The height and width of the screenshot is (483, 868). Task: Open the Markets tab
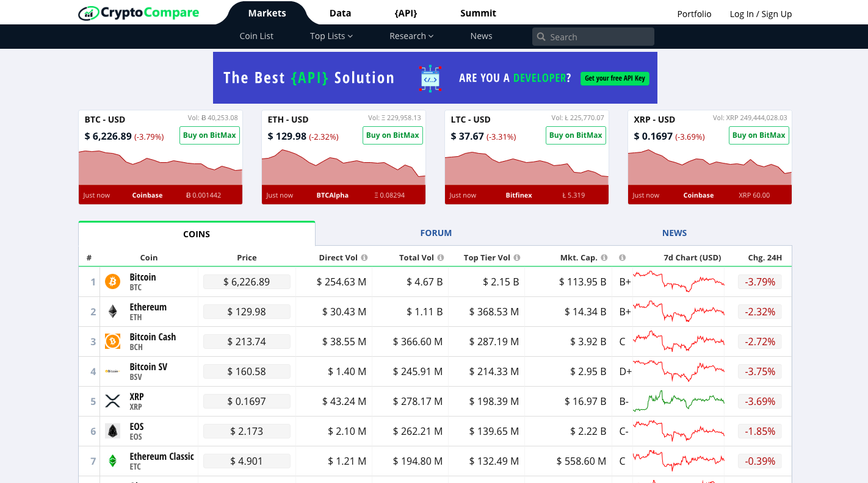[267, 13]
